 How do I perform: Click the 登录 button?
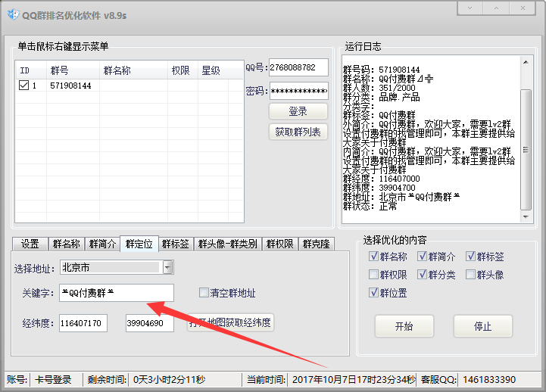pos(298,111)
